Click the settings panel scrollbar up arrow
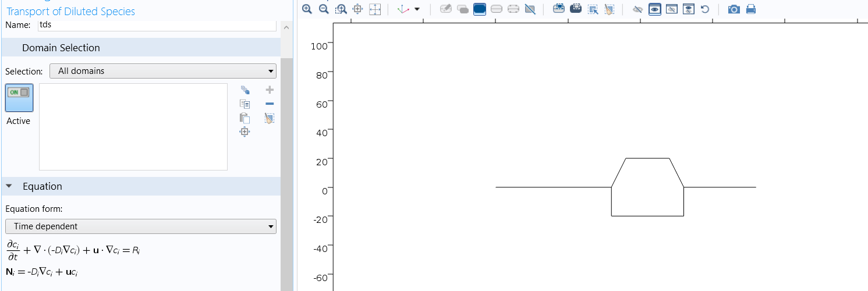This screenshot has height=291, width=868. pos(285,28)
